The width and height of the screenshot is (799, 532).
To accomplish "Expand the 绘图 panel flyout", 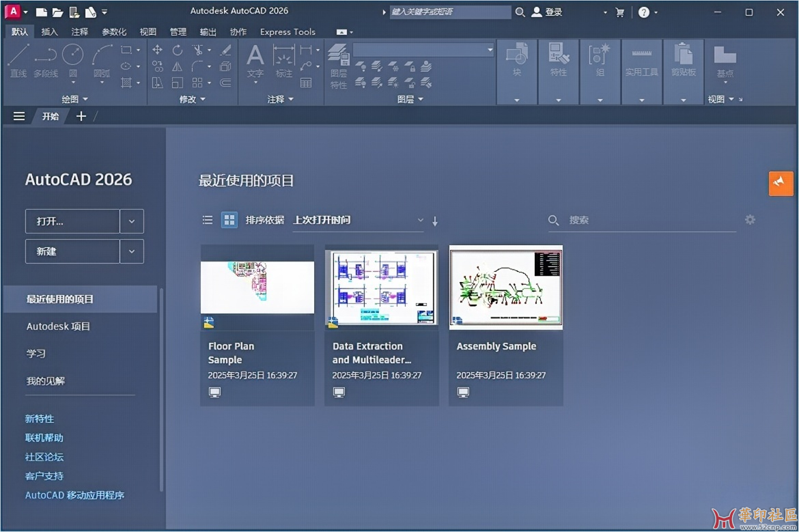I will 74,99.
